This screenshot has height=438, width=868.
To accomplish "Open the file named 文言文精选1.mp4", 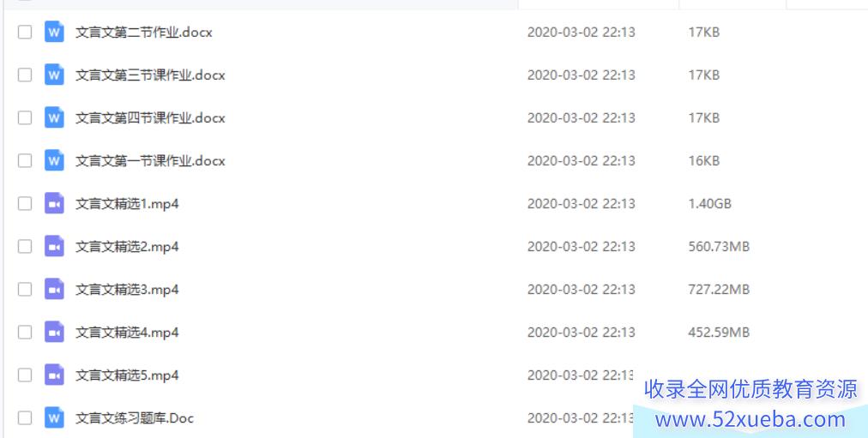I will [x=127, y=204].
